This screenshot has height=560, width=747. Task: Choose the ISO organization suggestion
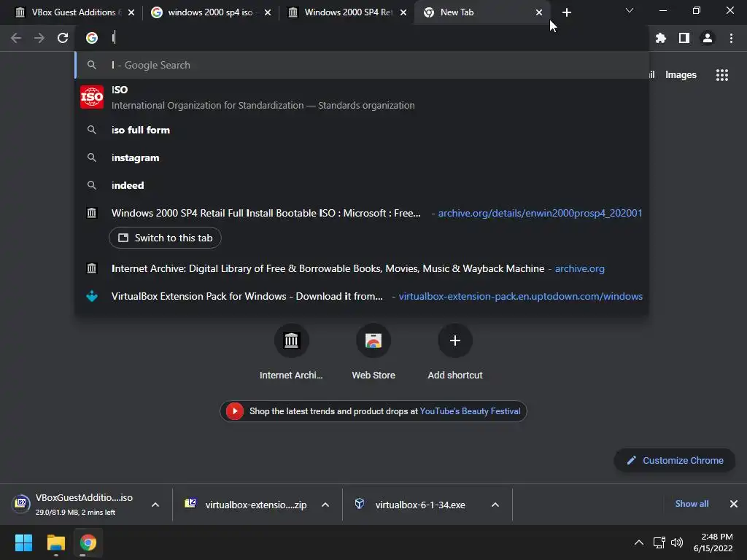click(x=362, y=97)
